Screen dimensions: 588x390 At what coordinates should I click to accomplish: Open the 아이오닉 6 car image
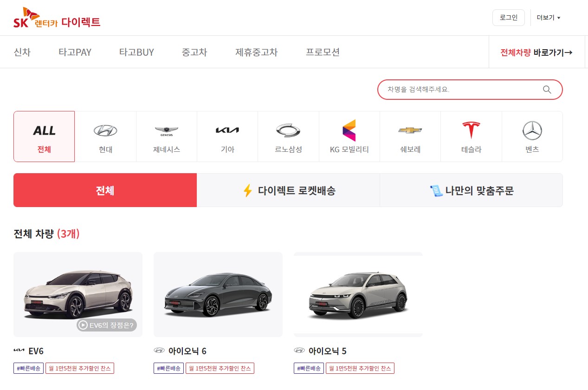click(x=218, y=294)
